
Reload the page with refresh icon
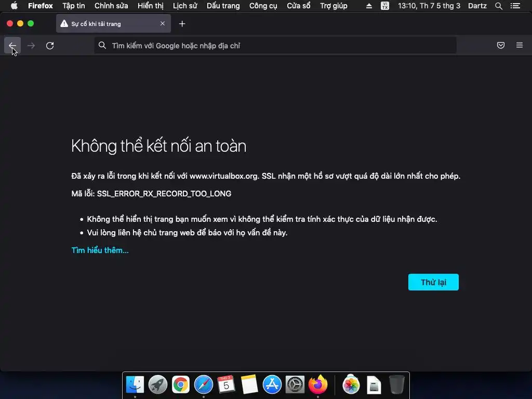coord(50,46)
